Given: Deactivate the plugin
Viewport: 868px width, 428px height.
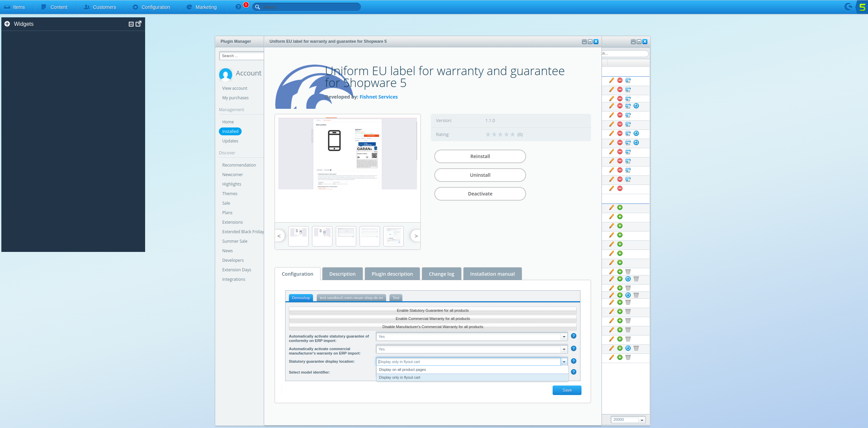Looking at the screenshot, I should [x=480, y=194].
